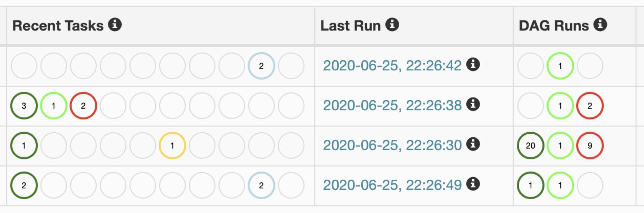The image size is (644, 213).
Task: Click the yellow recent tasks circle showing 1
Action: click(x=172, y=145)
